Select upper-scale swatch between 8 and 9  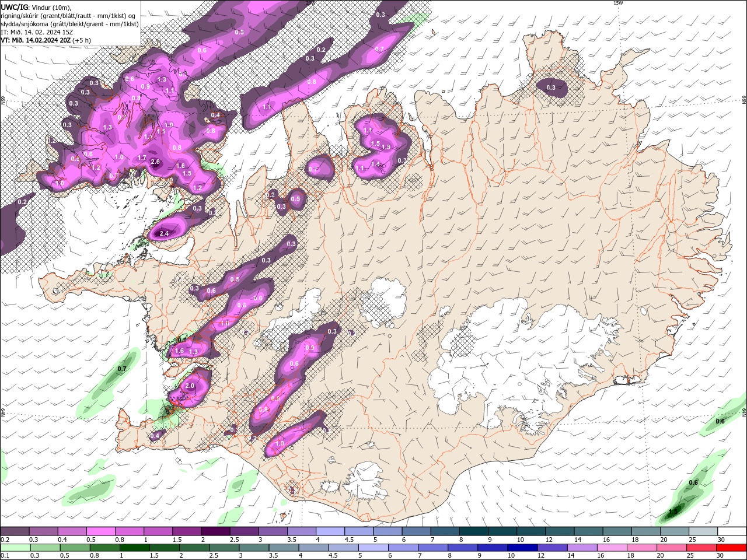[x=473, y=531]
